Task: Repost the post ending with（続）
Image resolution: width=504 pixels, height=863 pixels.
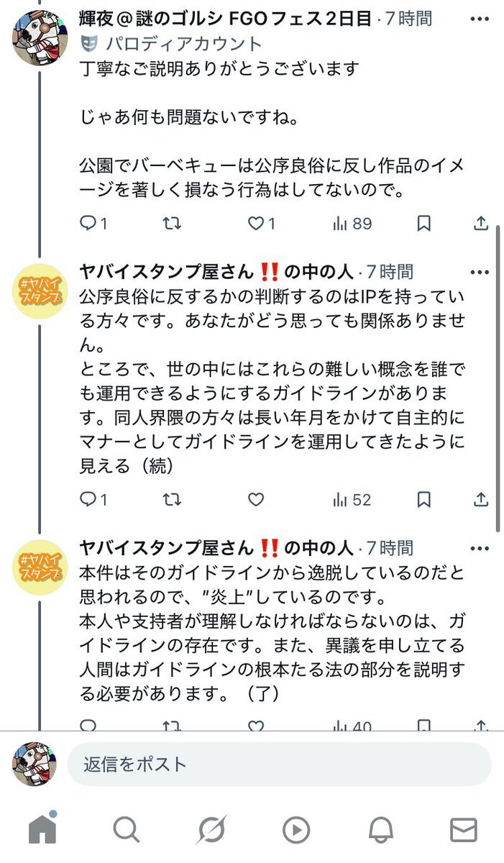Action: click(172, 499)
